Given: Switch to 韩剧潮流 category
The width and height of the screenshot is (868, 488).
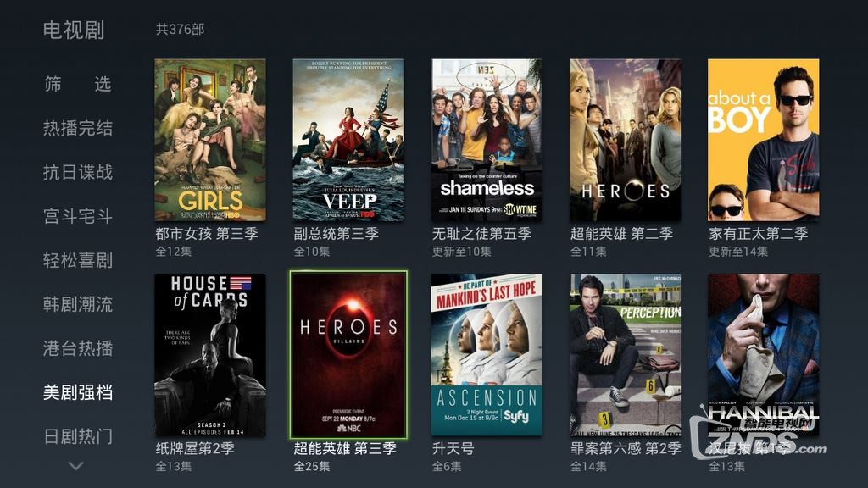Looking at the screenshot, I should tap(78, 304).
